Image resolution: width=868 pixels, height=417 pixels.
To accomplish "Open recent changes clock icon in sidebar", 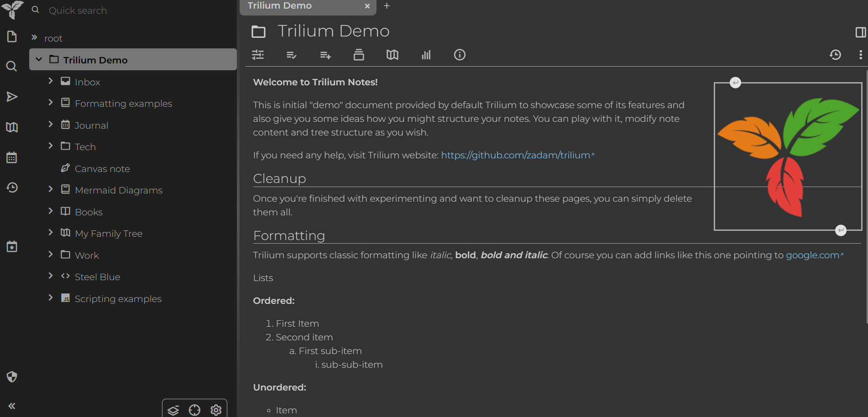I will [12, 188].
